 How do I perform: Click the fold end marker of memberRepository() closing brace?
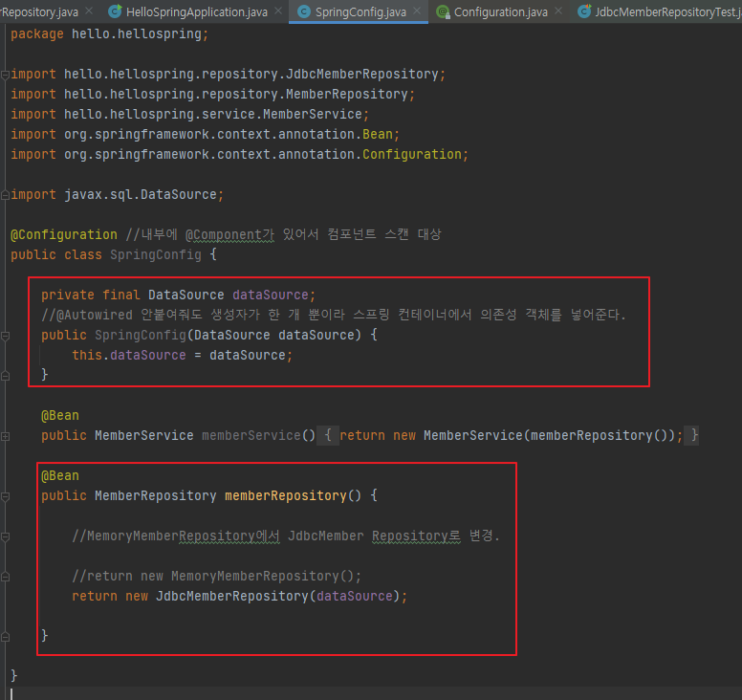pos(5,637)
